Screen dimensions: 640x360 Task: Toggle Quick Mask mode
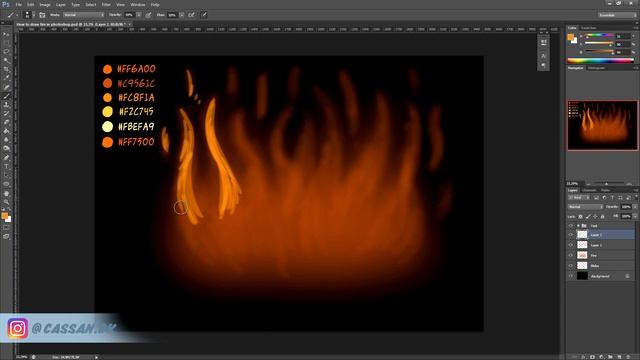click(x=6, y=228)
